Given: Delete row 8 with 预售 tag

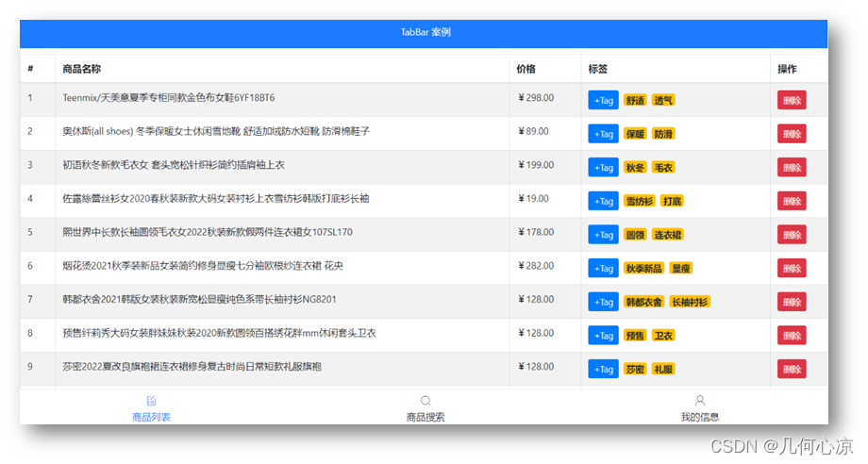Looking at the screenshot, I should (792, 336).
